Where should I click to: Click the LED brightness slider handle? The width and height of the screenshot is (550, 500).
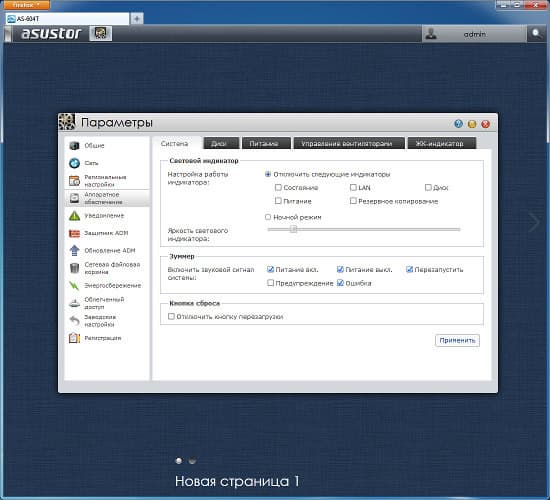click(294, 229)
